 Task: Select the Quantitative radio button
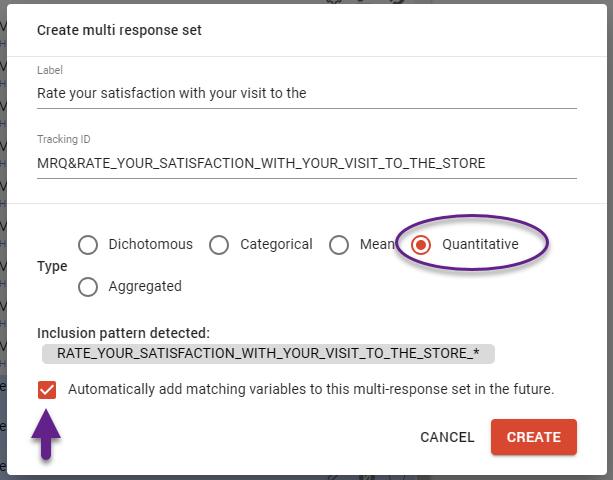pos(421,245)
